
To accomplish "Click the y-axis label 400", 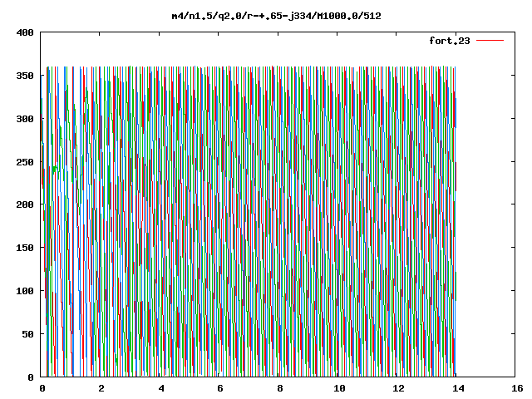I will pos(25,32).
